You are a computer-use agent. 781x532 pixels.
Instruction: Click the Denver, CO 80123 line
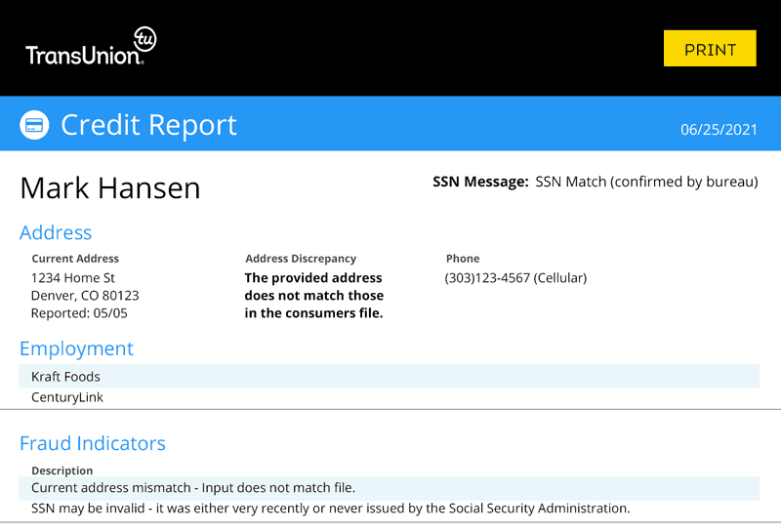pyautogui.click(x=85, y=296)
